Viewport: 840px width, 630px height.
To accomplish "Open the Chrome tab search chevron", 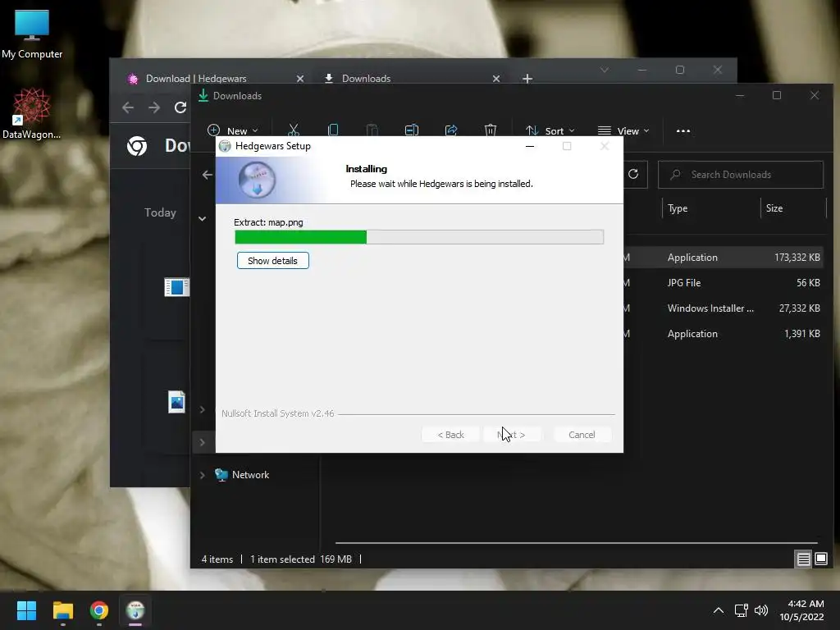I will click(605, 70).
